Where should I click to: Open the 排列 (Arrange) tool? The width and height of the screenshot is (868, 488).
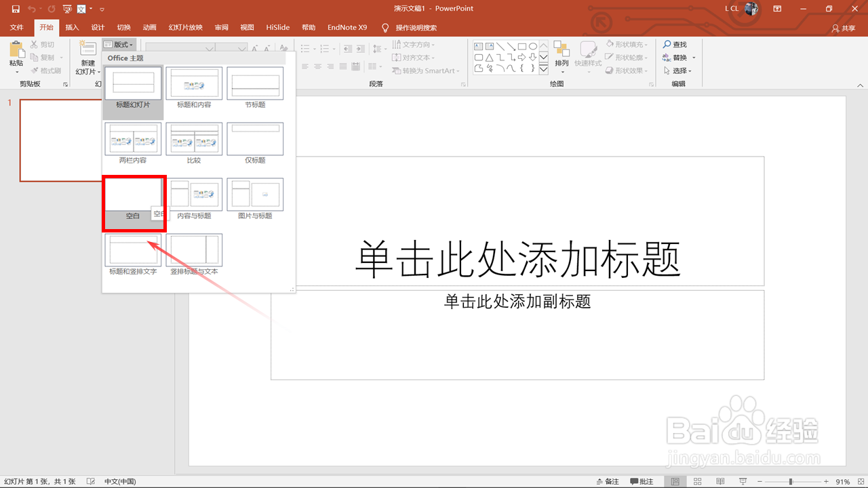pos(561,57)
